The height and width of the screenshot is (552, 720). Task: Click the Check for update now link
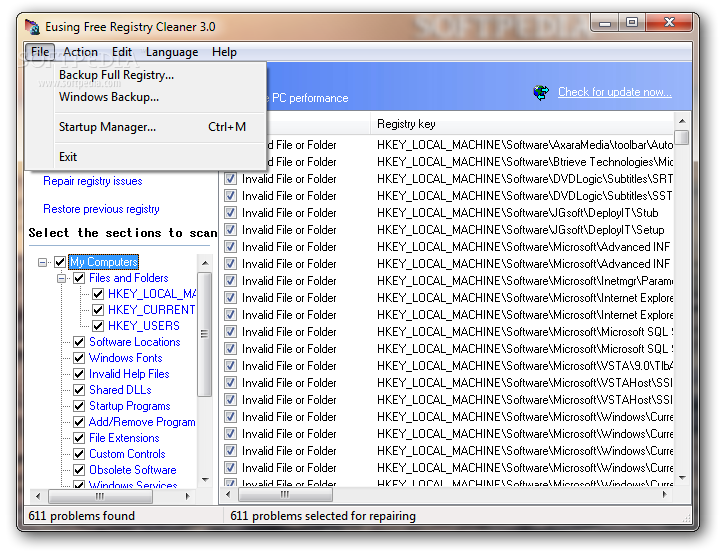615,92
